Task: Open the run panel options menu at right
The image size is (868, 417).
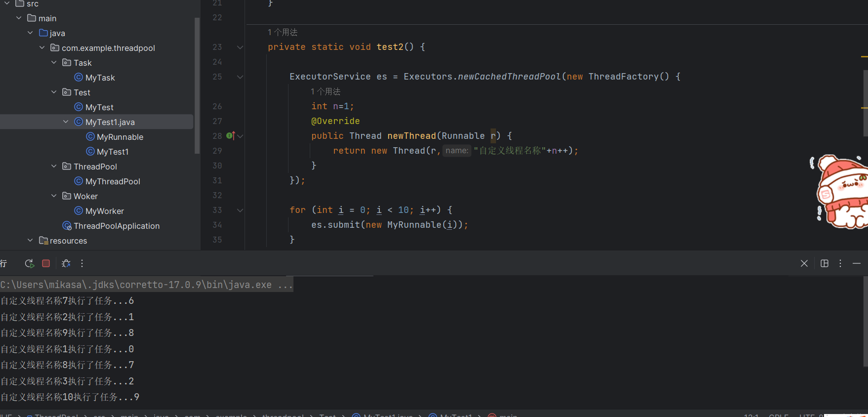Action: [x=840, y=263]
